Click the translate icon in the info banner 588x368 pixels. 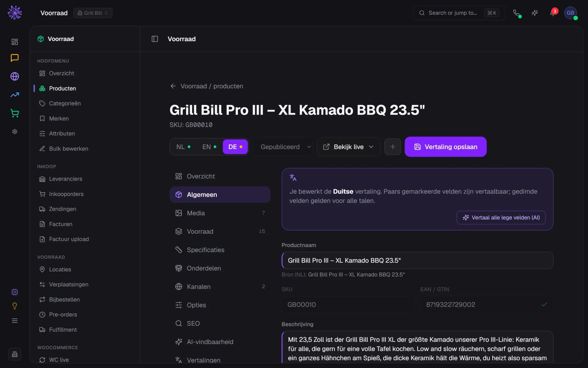click(293, 178)
